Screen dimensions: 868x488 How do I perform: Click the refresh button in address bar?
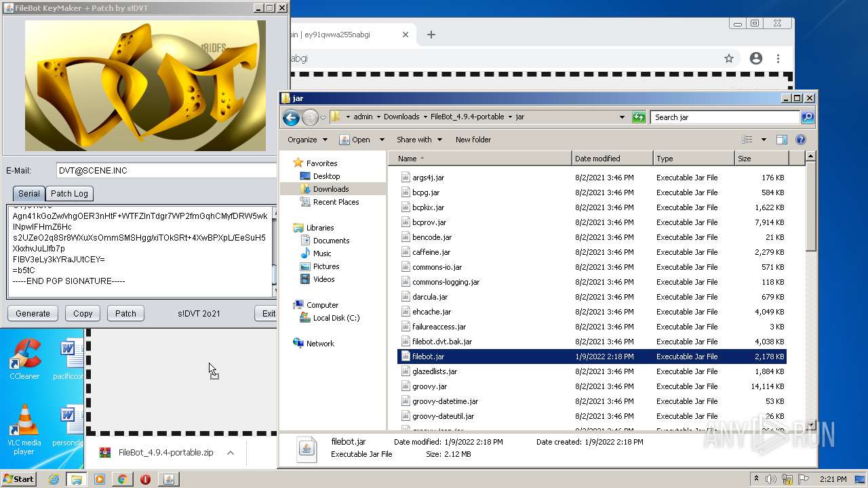point(639,117)
